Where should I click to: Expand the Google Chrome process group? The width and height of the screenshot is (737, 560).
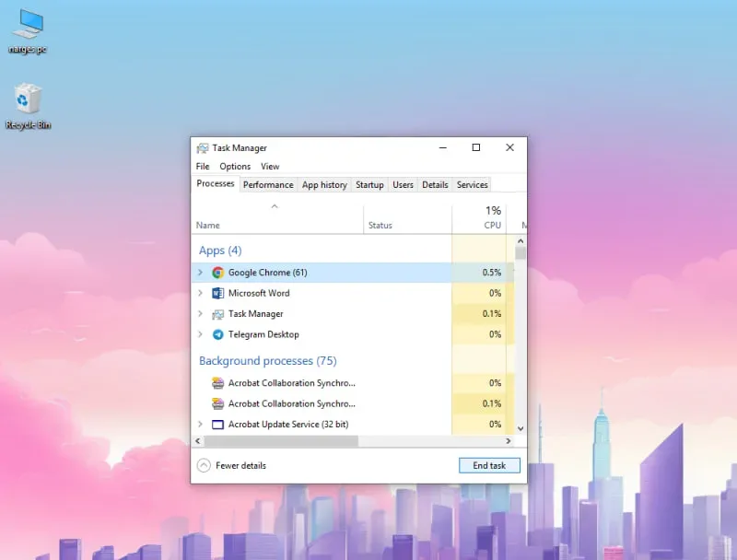pos(200,273)
